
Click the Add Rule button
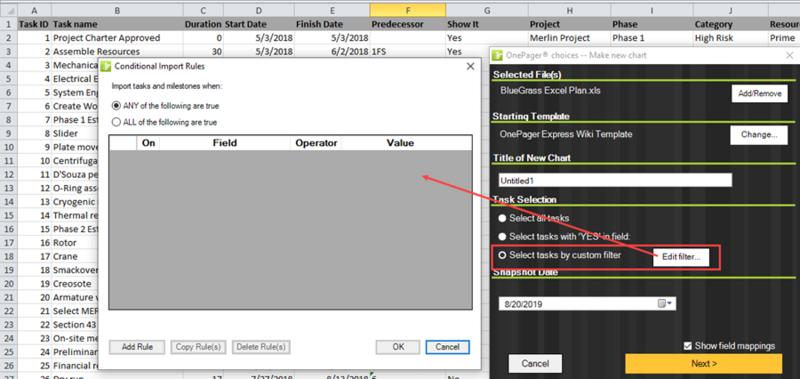tap(137, 347)
